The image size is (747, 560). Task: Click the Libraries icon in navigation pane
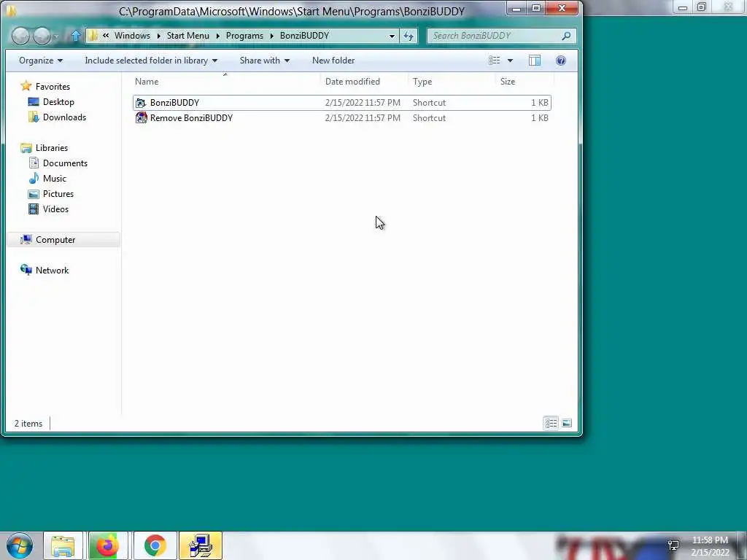(26, 148)
